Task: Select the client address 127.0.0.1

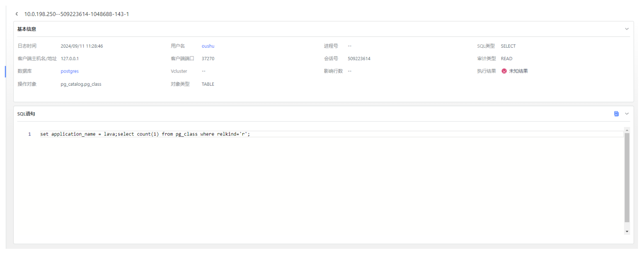Action: tap(70, 58)
